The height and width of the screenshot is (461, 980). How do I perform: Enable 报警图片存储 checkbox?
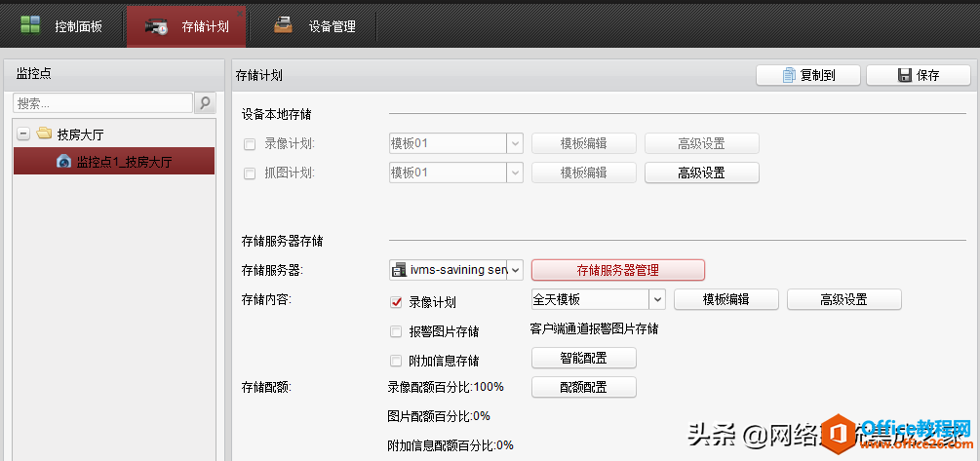tap(396, 331)
